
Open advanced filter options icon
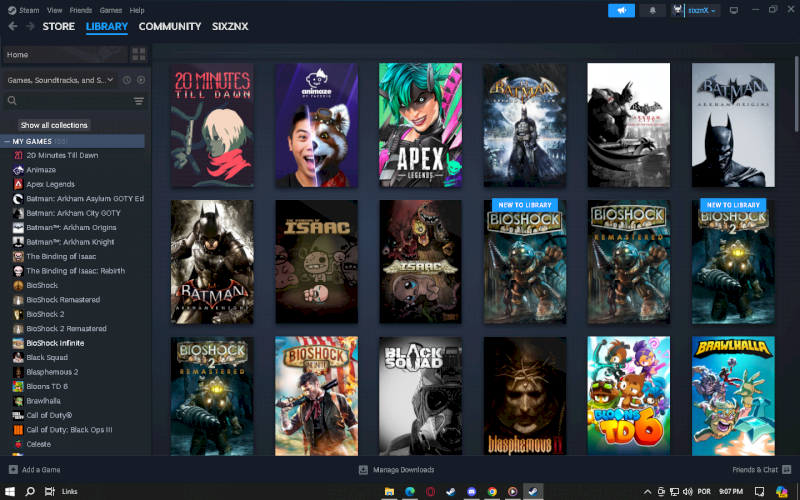tap(138, 101)
